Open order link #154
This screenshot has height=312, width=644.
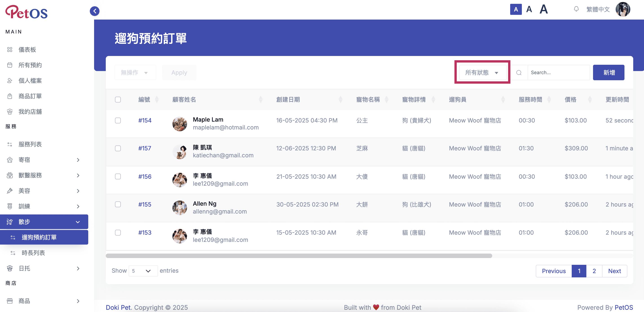145,120
